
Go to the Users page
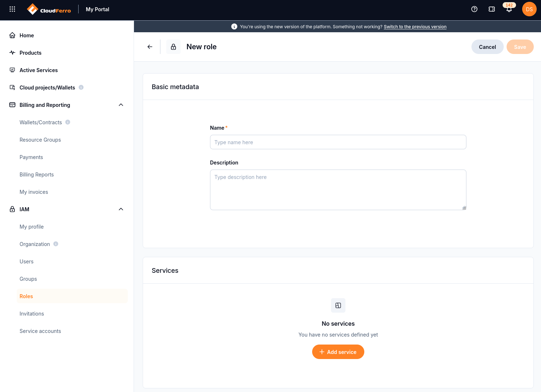26,262
